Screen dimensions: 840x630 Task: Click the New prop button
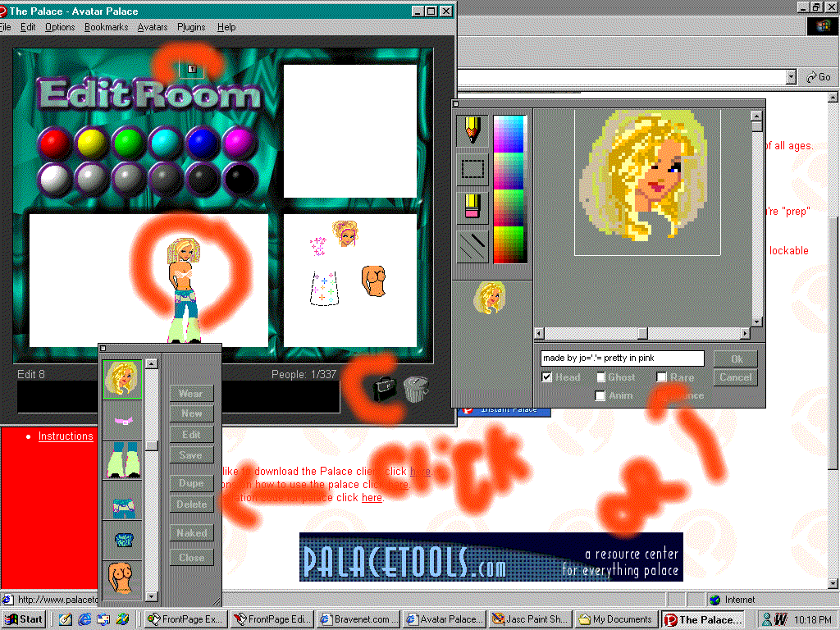click(191, 413)
